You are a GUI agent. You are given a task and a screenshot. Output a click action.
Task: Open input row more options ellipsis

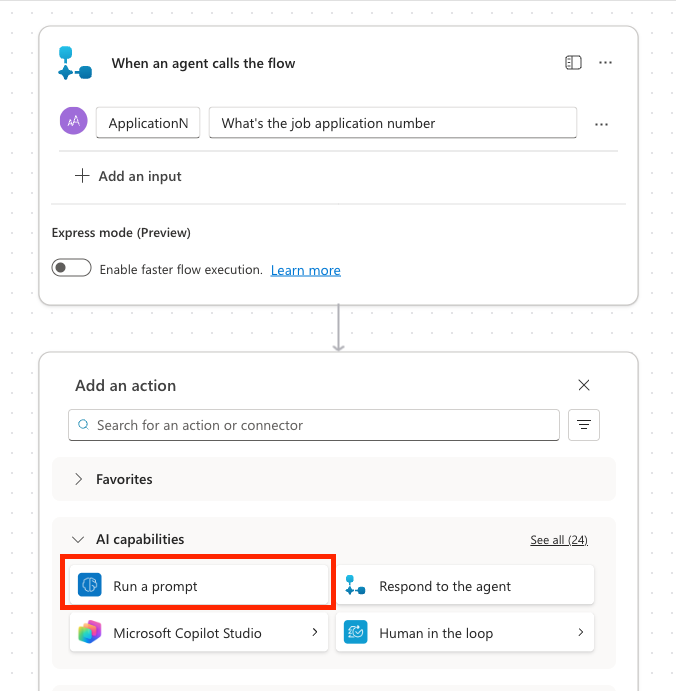601,124
